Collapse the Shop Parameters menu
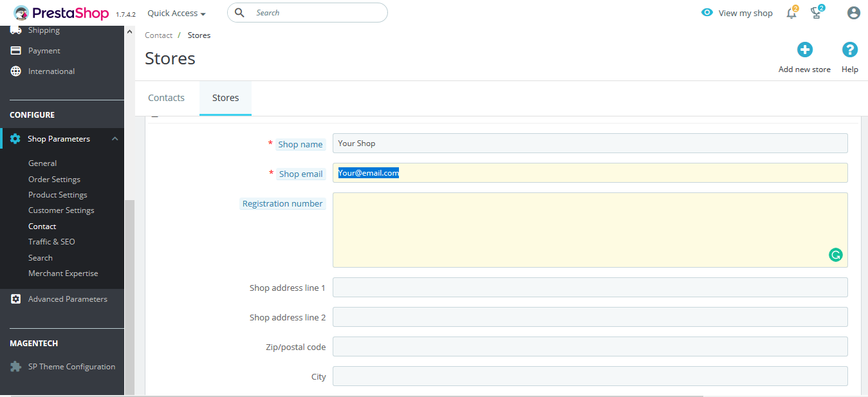The width and height of the screenshot is (868, 397). pos(115,139)
